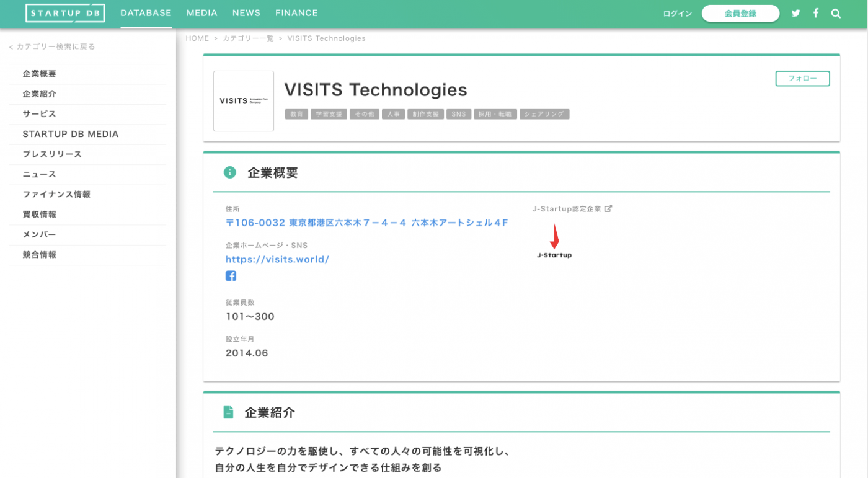Click the シェアリング tag
The image size is (868, 478).
point(544,114)
